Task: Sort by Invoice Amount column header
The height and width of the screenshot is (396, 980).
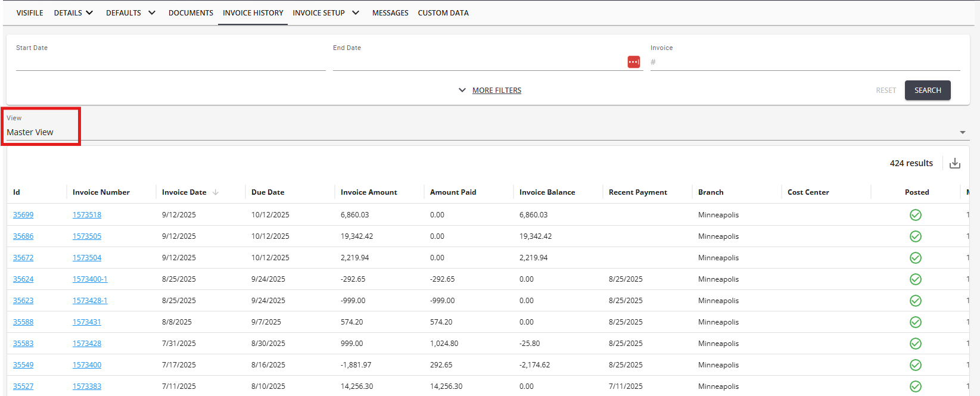Action: 369,192
